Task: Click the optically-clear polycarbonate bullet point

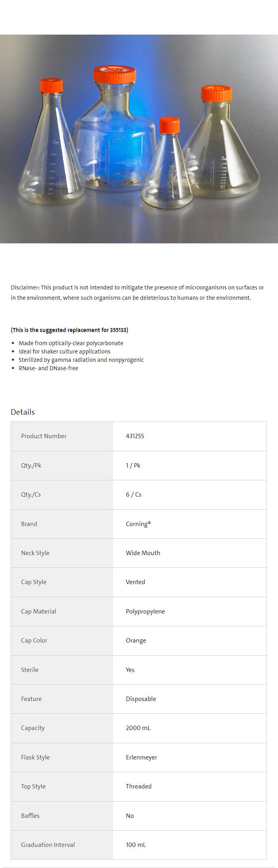Action: [71, 343]
